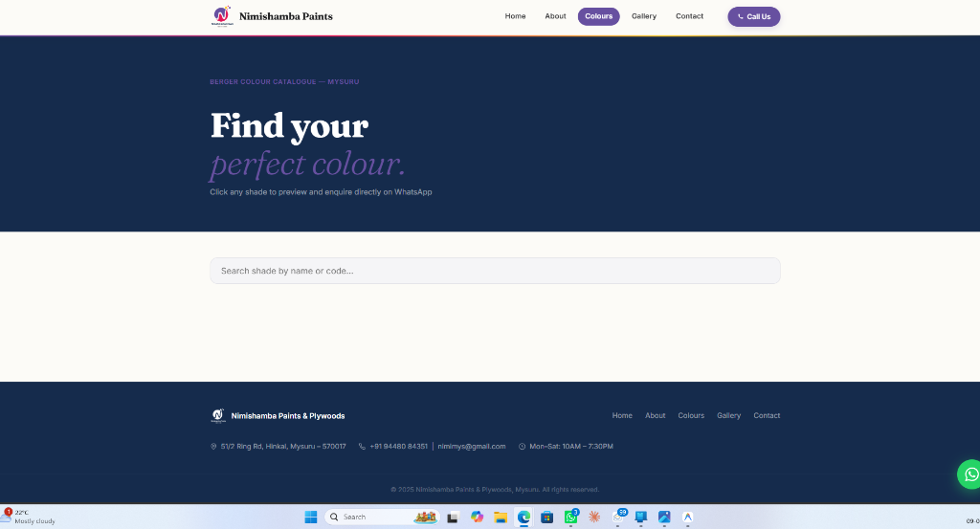Open the Home page from top navigation
This screenshot has height=529, width=980.
(x=515, y=16)
